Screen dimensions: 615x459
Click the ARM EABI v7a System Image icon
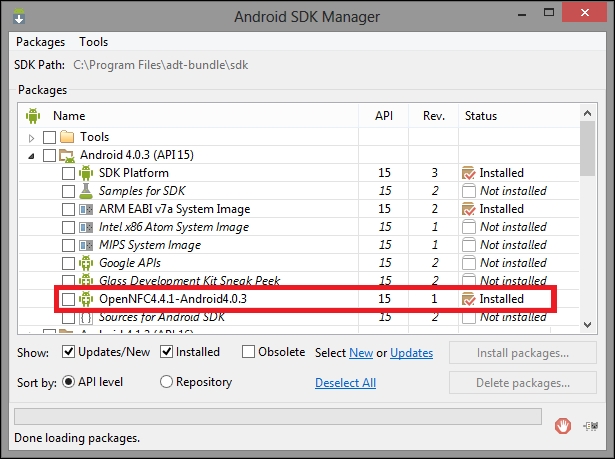(x=86, y=209)
